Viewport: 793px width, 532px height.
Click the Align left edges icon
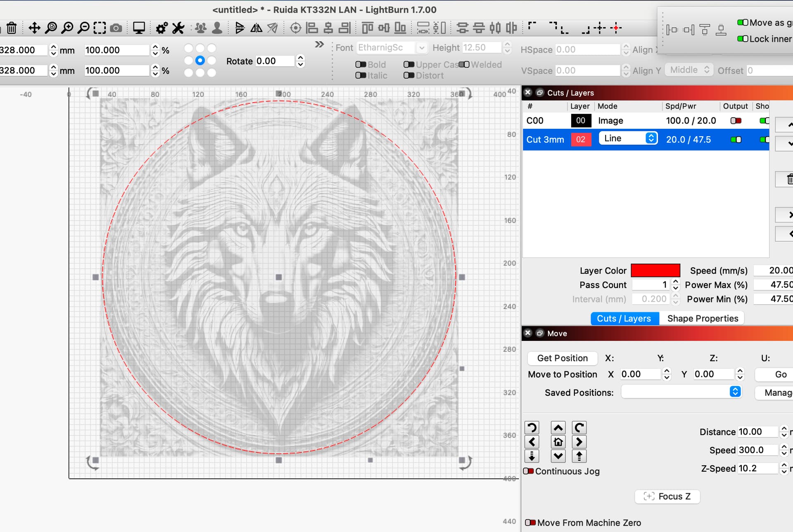(312, 28)
